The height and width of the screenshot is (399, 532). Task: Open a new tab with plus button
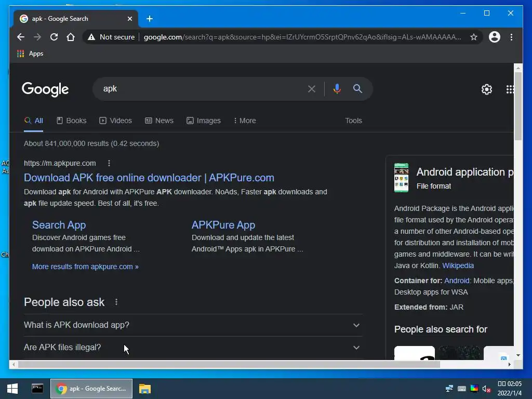coord(150,19)
